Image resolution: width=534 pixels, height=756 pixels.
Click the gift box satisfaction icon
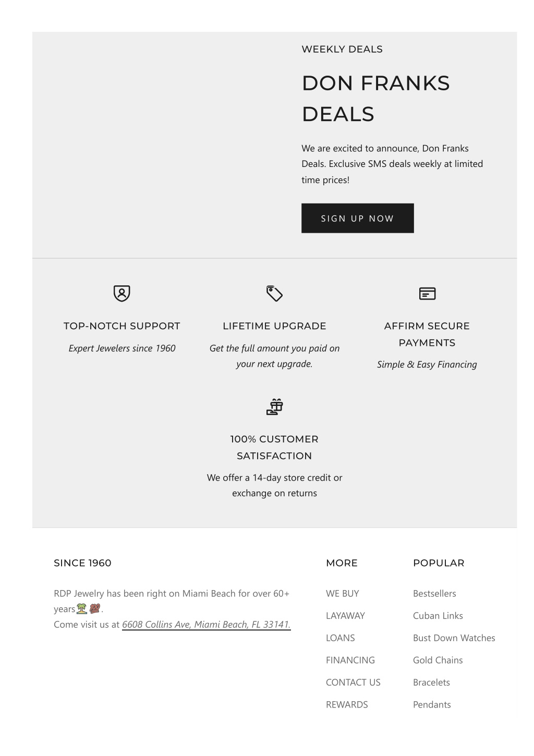[274, 406]
